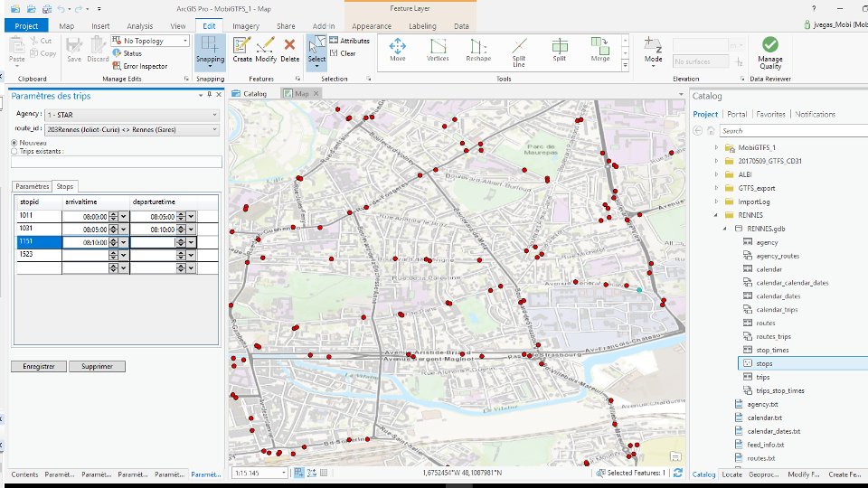The width and height of the screenshot is (868, 488).
Task: Go back in Catalog pane navigation
Action: coord(697,130)
